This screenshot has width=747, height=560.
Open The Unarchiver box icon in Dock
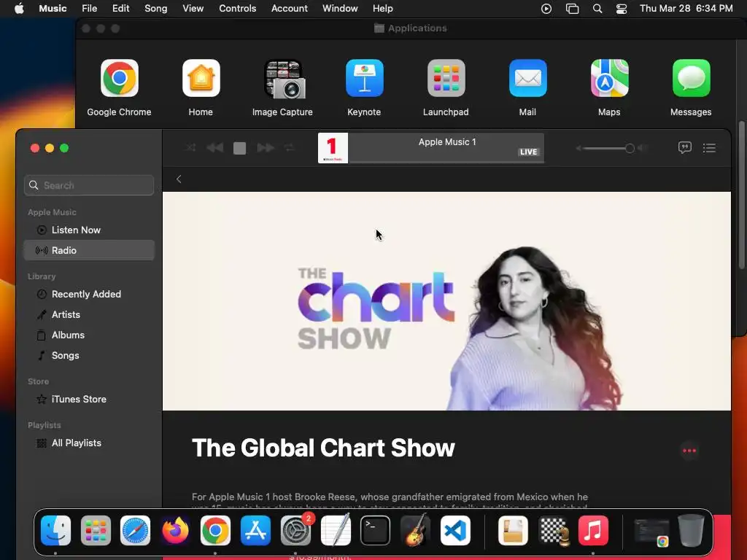[513, 531]
